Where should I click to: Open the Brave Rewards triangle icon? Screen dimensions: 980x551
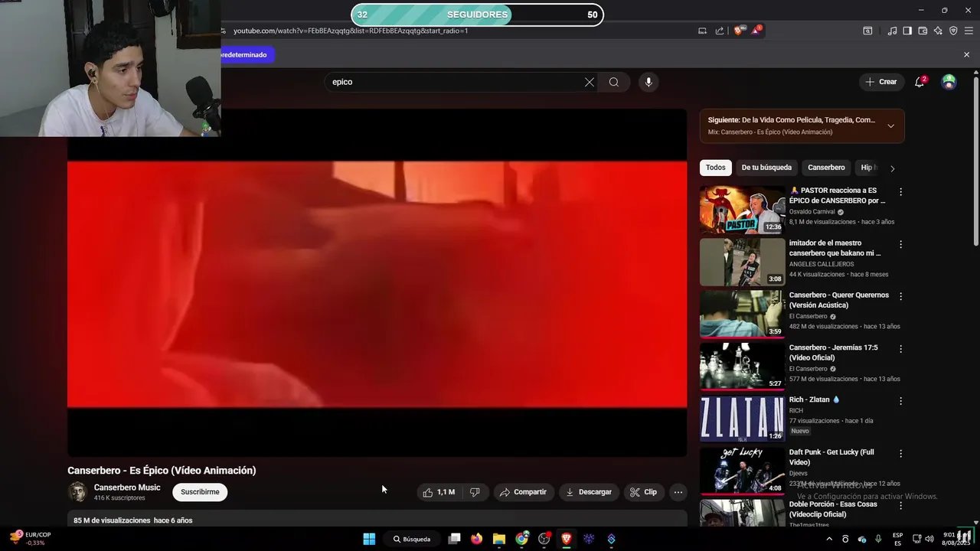(x=756, y=31)
